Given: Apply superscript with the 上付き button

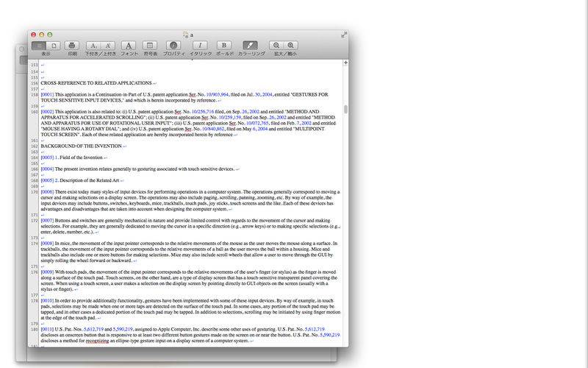Looking at the screenshot, I should [107, 46].
